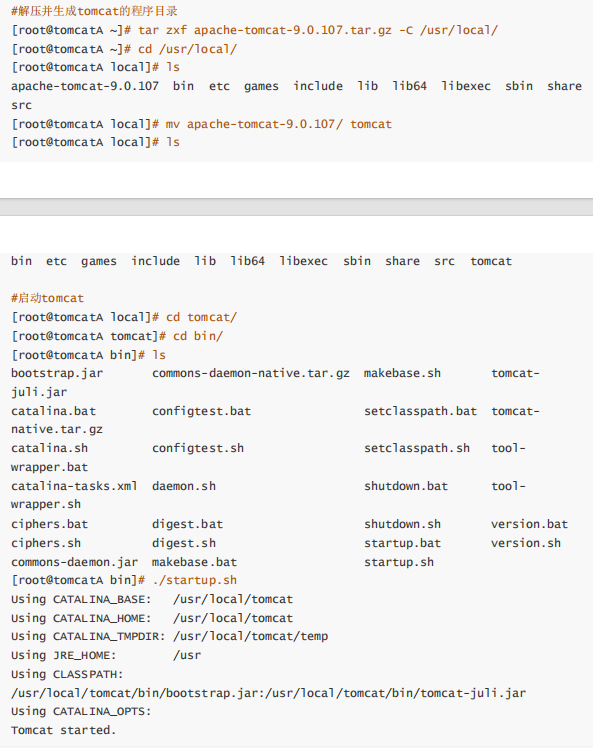Click the 'setclasspath.bat' file name
This screenshot has width=593, height=749.
(420, 411)
